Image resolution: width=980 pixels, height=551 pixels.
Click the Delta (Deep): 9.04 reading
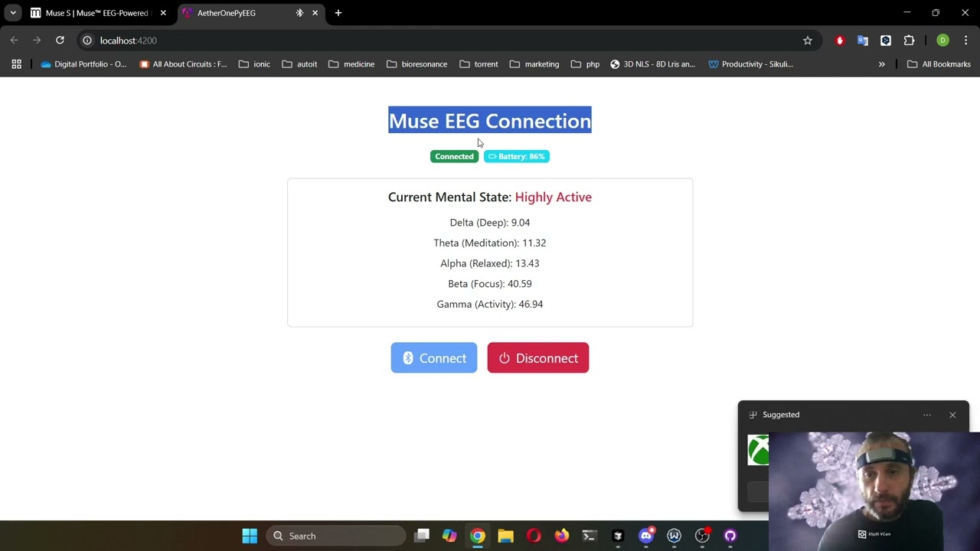click(x=490, y=223)
